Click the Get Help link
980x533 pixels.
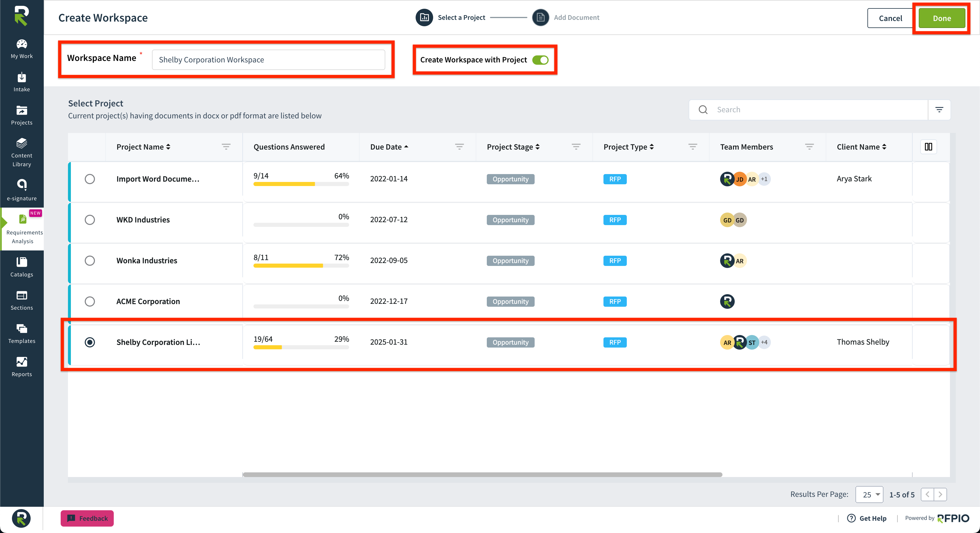point(873,518)
